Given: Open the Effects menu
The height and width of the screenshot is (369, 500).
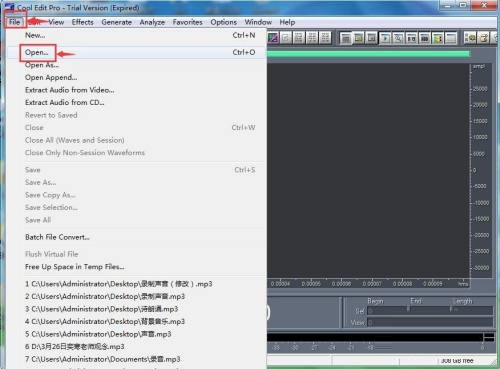Looking at the screenshot, I should (x=82, y=22).
